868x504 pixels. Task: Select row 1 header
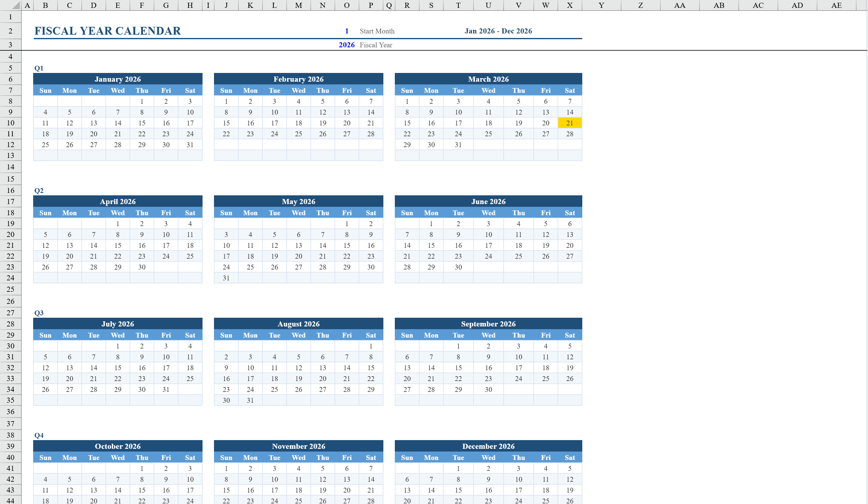10,17
